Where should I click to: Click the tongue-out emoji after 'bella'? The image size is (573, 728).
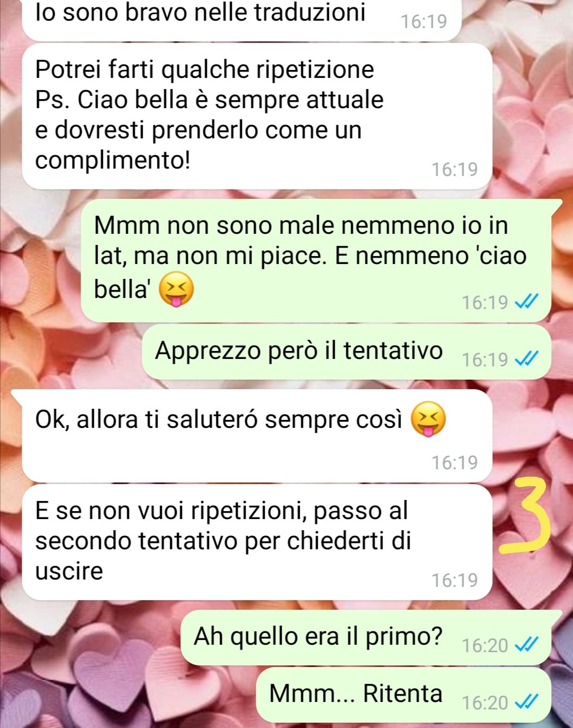click(177, 290)
